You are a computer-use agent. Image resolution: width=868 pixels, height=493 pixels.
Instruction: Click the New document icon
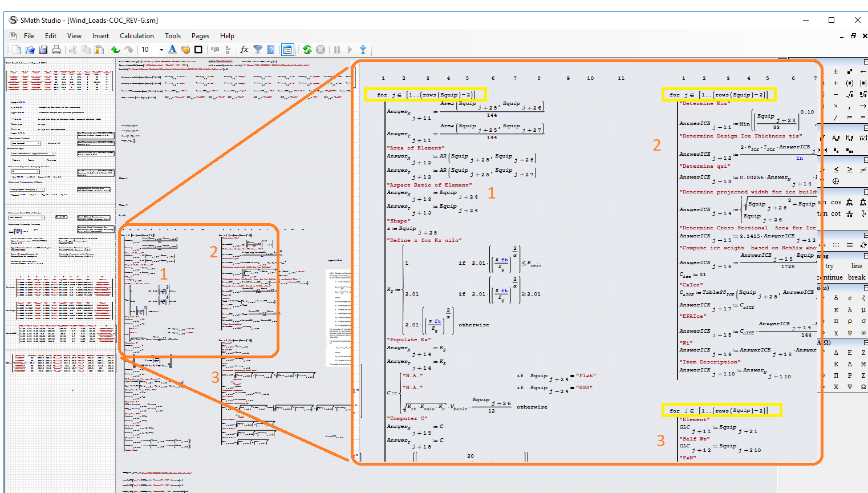[17, 50]
